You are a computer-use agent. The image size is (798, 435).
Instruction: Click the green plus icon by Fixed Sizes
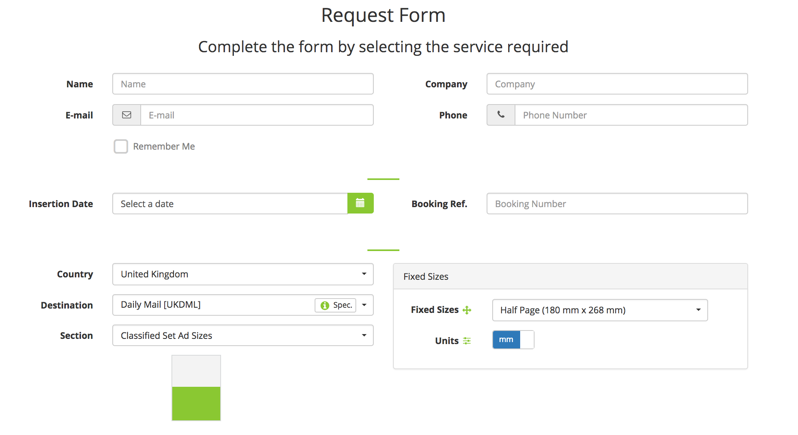pos(467,310)
